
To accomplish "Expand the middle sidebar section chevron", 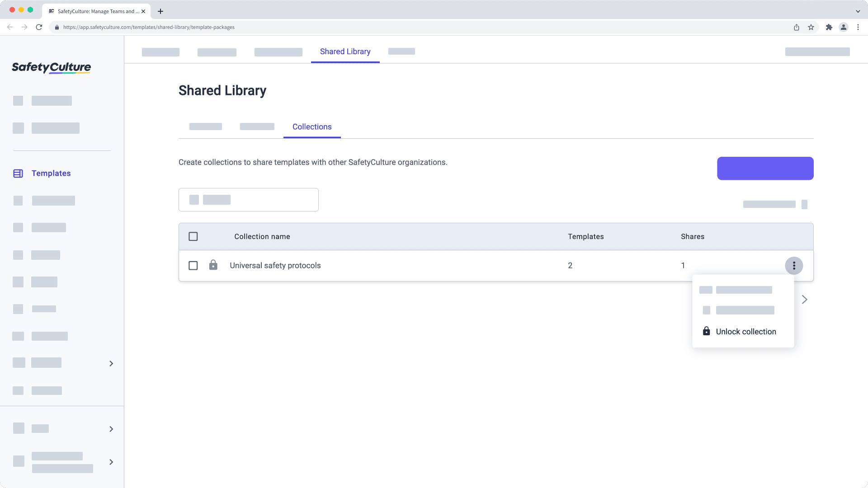I will tap(111, 429).
